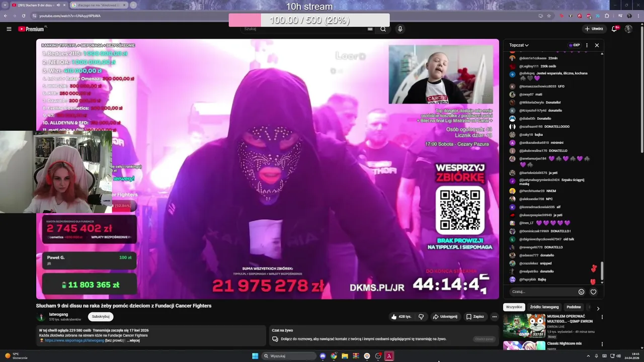Click the YouTube search magnifier button
Screen dimensions: 644x362
pos(383,29)
